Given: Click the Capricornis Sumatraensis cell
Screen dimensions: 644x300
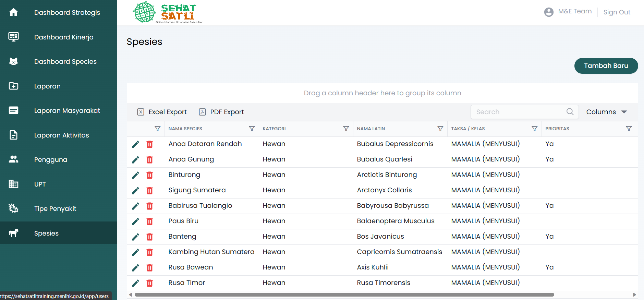Looking at the screenshot, I should (400, 252).
